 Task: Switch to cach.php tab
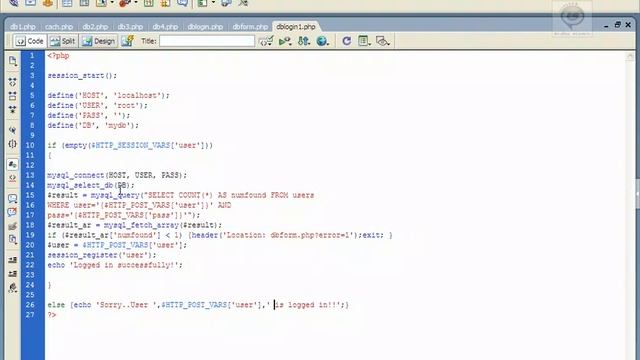tap(59, 27)
